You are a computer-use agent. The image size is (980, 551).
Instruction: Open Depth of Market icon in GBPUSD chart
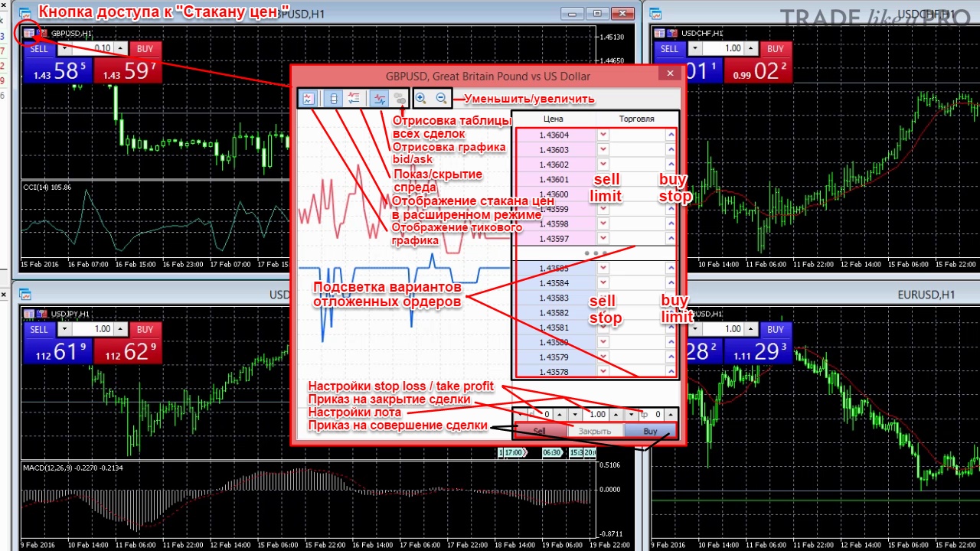pyautogui.click(x=29, y=33)
